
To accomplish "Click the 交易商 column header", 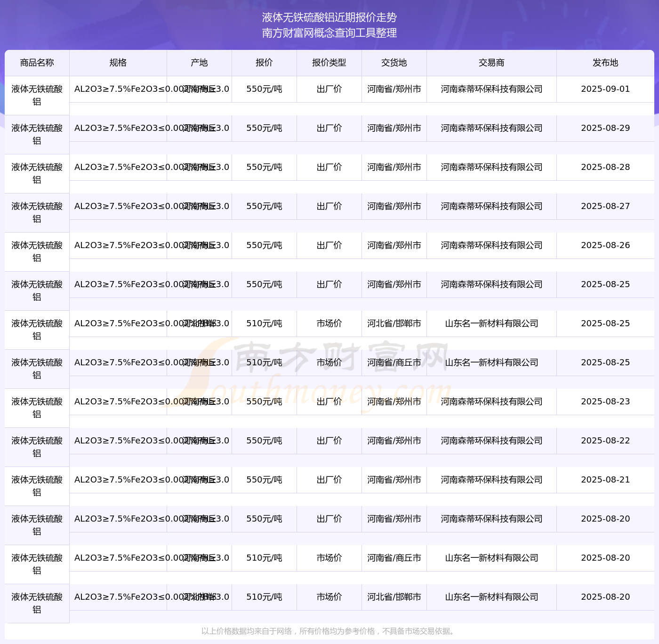I will tap(491, 63).
